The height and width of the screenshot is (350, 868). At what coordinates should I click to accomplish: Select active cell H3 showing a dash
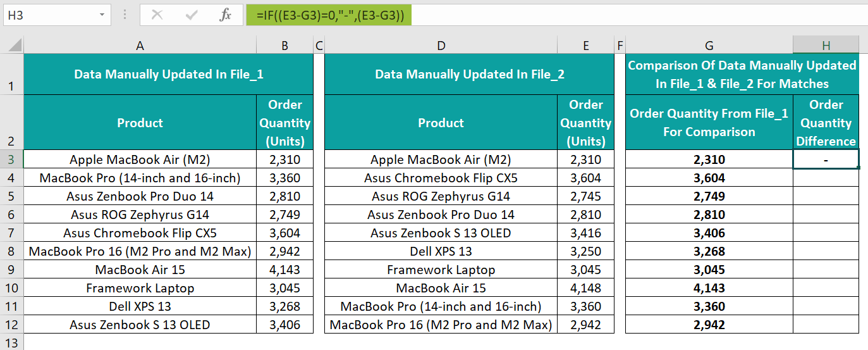826,159
